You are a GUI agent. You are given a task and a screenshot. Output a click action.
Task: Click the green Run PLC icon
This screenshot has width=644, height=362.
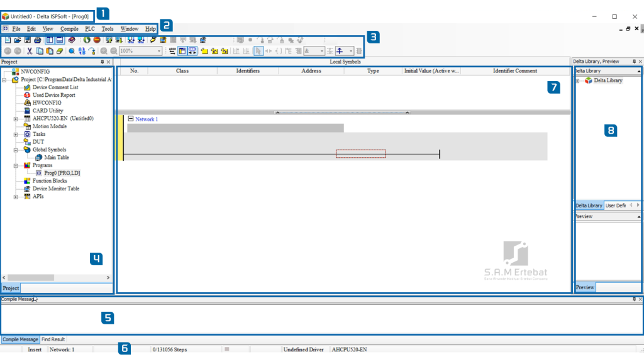(87, 40)
